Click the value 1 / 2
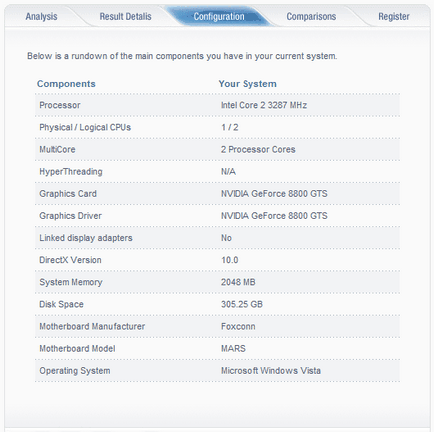 point(230,127)
